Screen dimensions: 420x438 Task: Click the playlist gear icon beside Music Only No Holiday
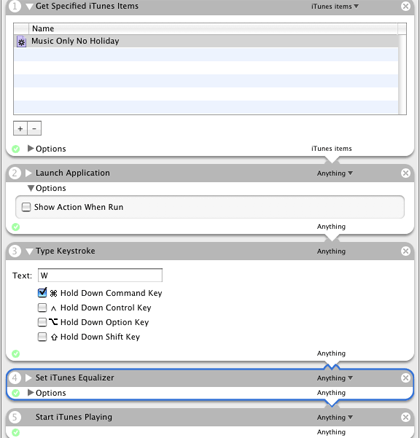point(21,42)
